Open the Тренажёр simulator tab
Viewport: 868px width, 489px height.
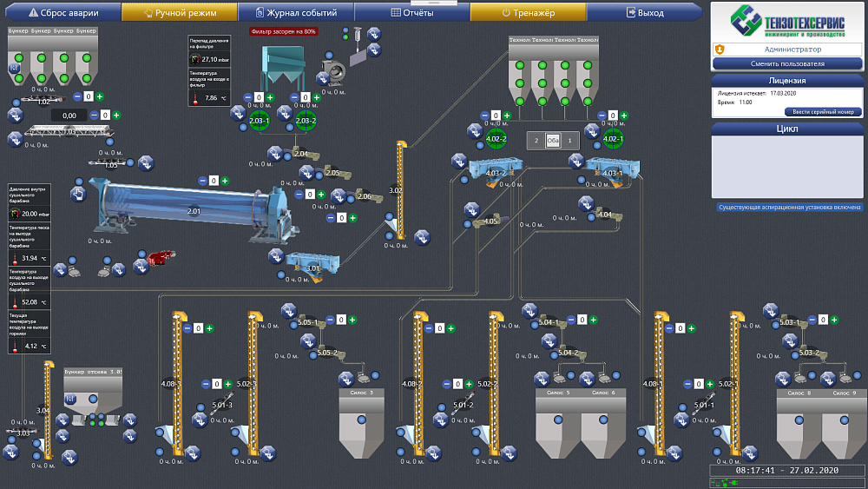(528, 13)
